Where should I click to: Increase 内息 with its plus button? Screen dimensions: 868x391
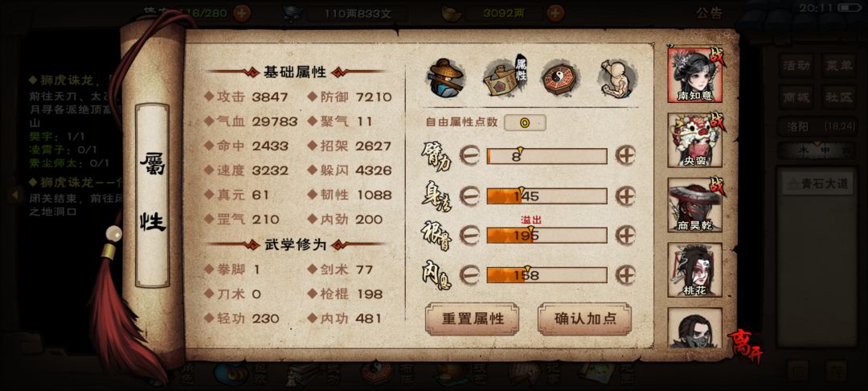(x=625, y=275)
